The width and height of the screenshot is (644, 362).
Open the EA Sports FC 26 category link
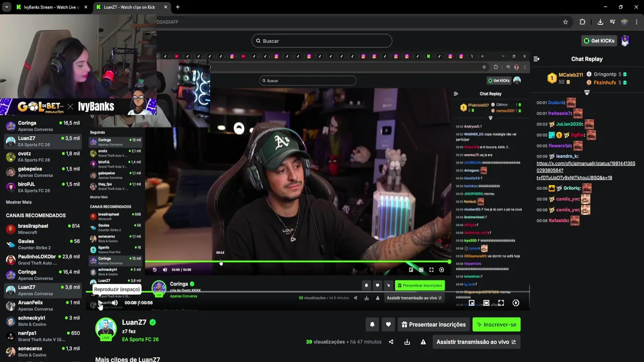coord(140,339)
